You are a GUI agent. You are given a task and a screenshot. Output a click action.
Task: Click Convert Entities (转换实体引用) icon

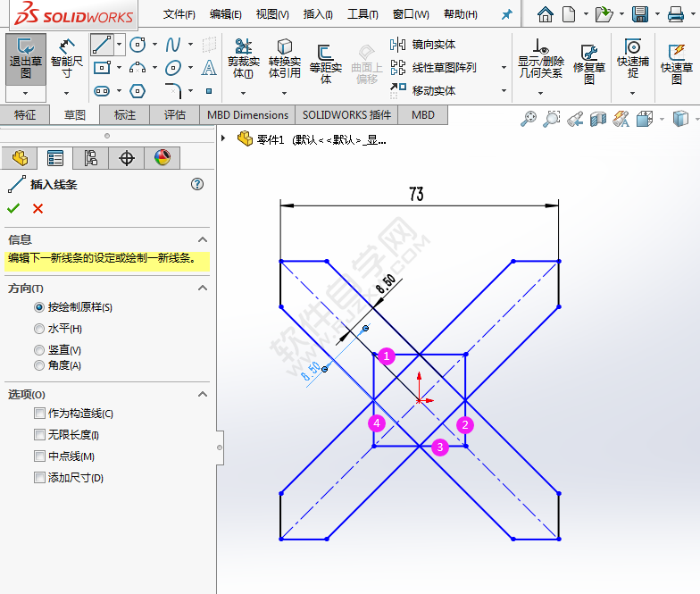point(284,58)
